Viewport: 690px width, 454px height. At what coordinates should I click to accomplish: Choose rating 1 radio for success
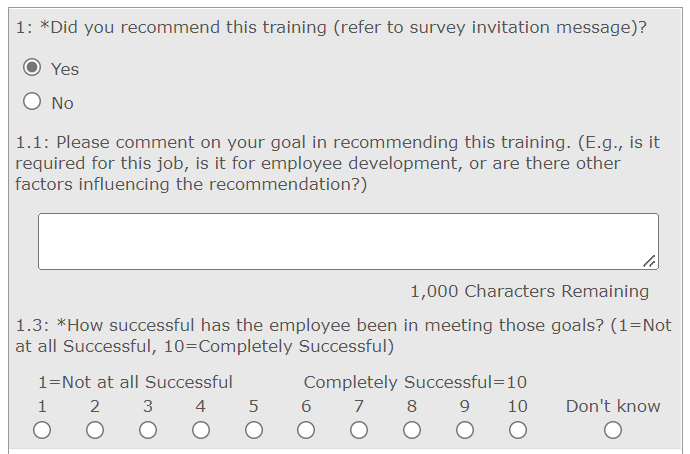click(x=42, y=430)
